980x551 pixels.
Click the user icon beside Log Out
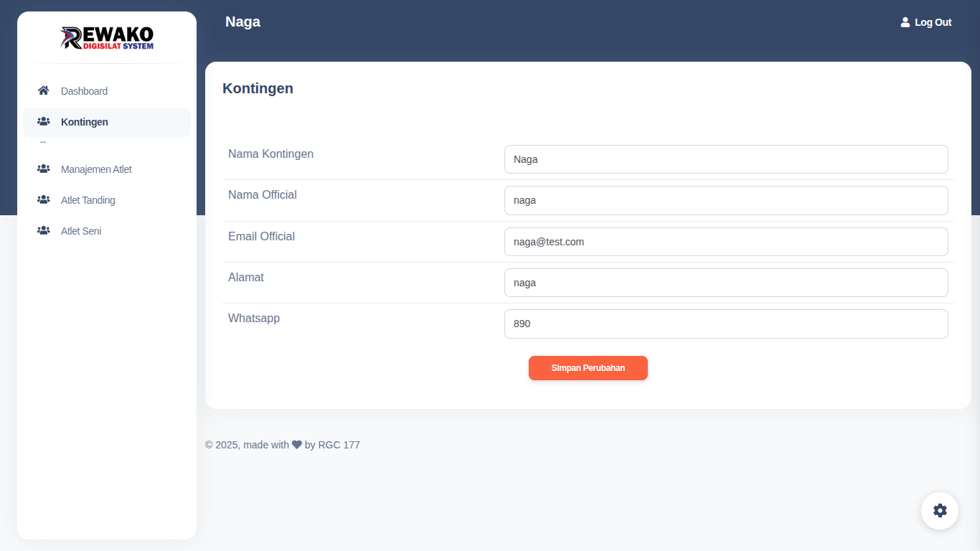click(x=905, y=22)
